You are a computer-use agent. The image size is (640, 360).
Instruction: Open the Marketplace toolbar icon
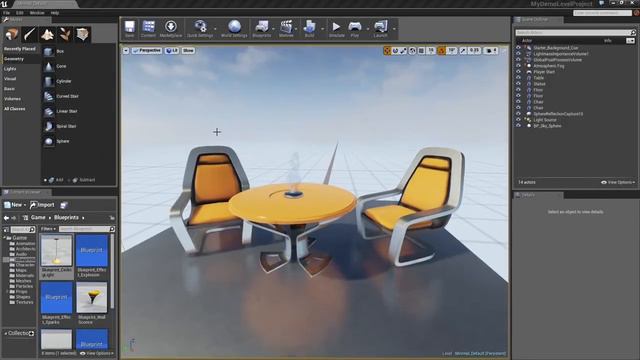[171, 29]
